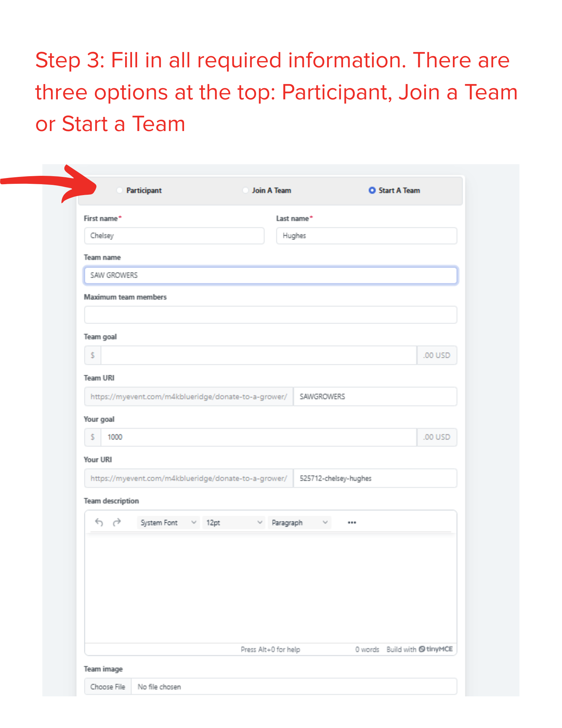Click the Your goal field showing 1000

point(259,437)
